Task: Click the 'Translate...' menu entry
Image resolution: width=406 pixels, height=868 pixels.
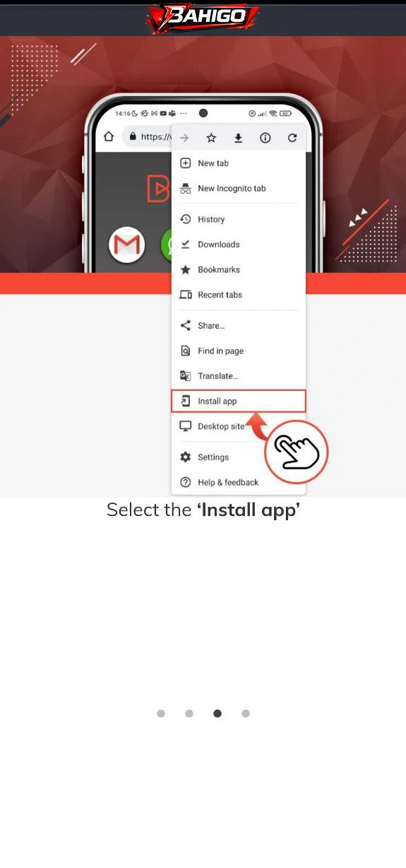Action: (239, 376)
